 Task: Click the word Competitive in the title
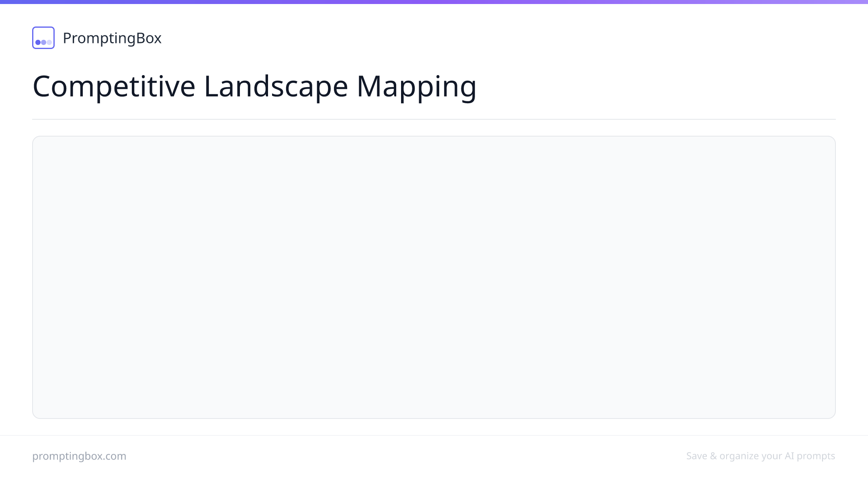click(114, 86)
